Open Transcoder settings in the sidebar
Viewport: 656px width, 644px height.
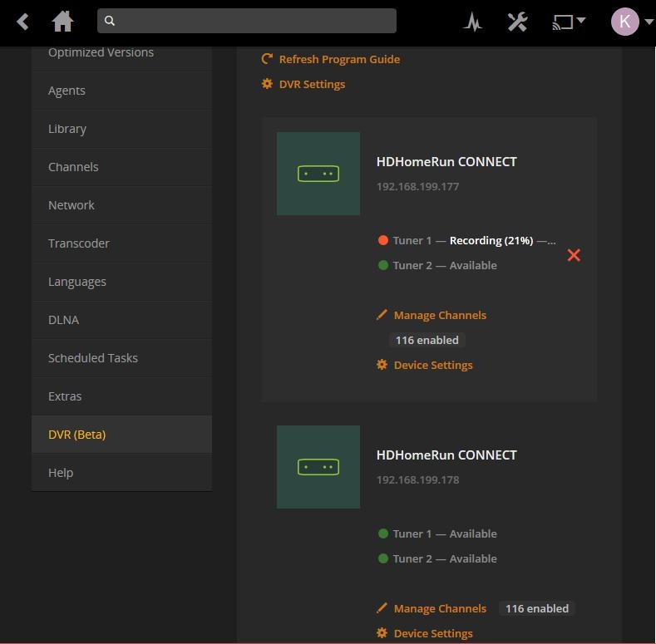pos(121,243)
